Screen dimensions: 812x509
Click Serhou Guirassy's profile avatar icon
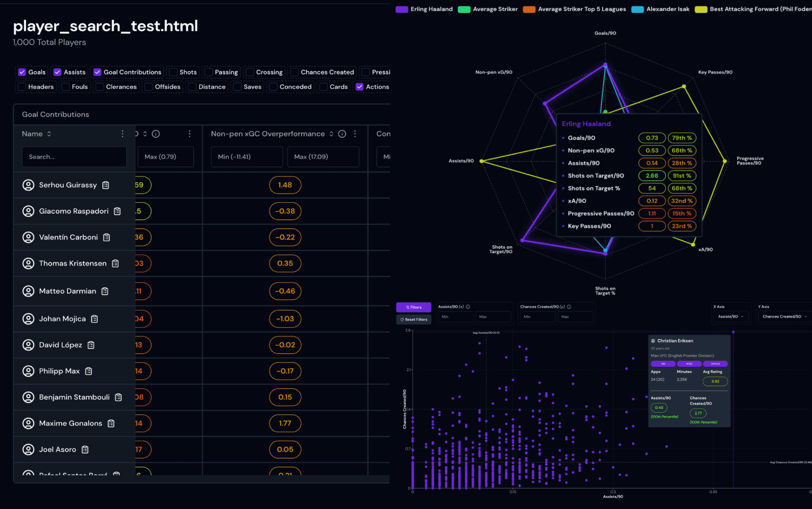click(x=28, y=185)
